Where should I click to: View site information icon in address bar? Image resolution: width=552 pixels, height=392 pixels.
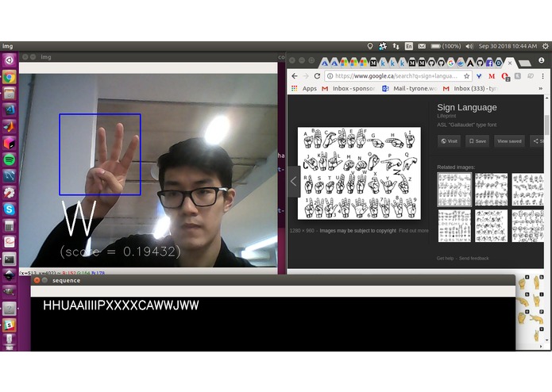(x=330, y=76)
